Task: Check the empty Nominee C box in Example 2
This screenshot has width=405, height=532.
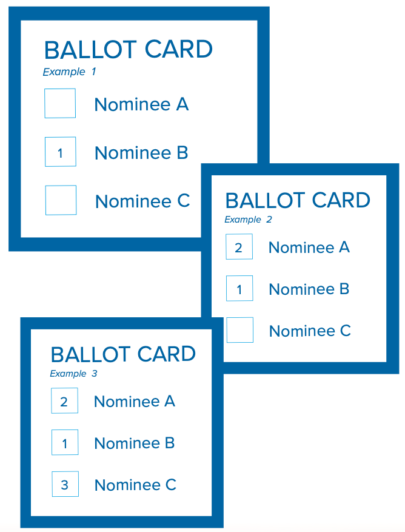Action: tap(240, 330)
